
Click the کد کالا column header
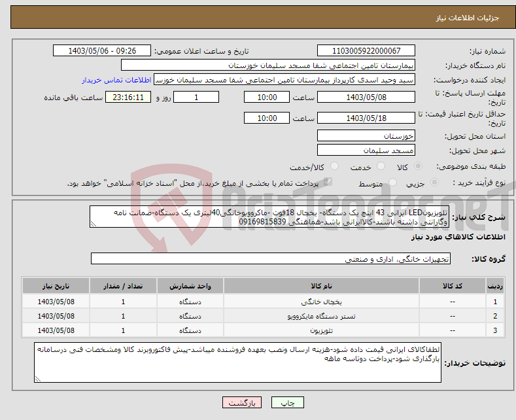453,286
